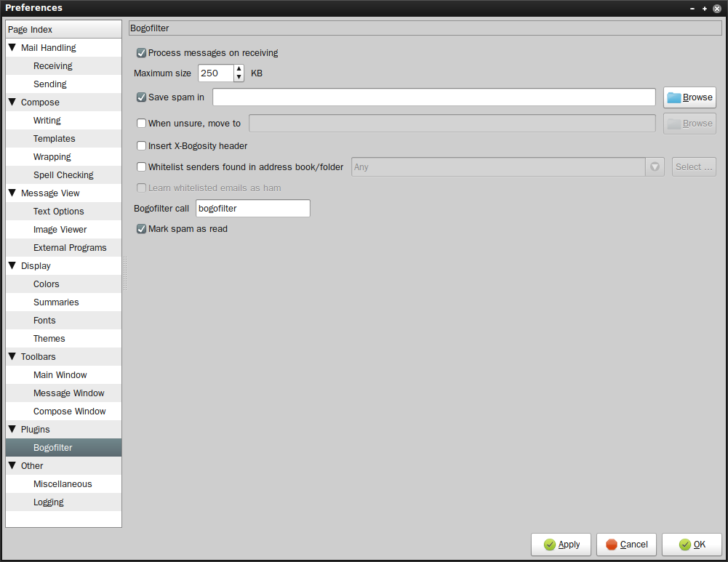
Task: Select the Templates page
Action: (63, 138)
